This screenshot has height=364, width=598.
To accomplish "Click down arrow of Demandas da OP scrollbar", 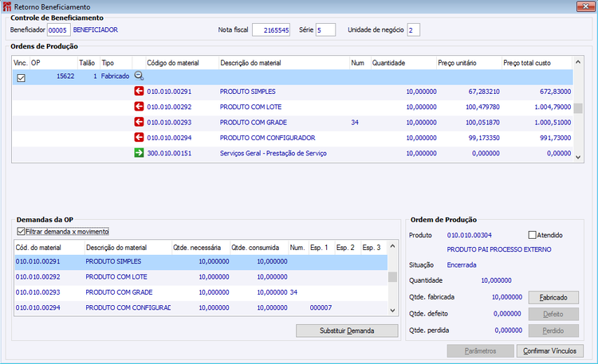I will pos(392,311).
